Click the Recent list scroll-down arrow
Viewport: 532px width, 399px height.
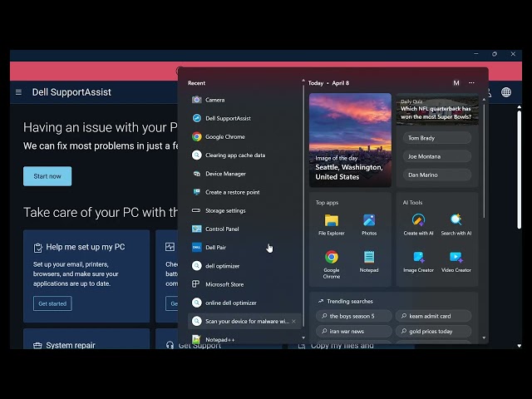pos(303,337)
